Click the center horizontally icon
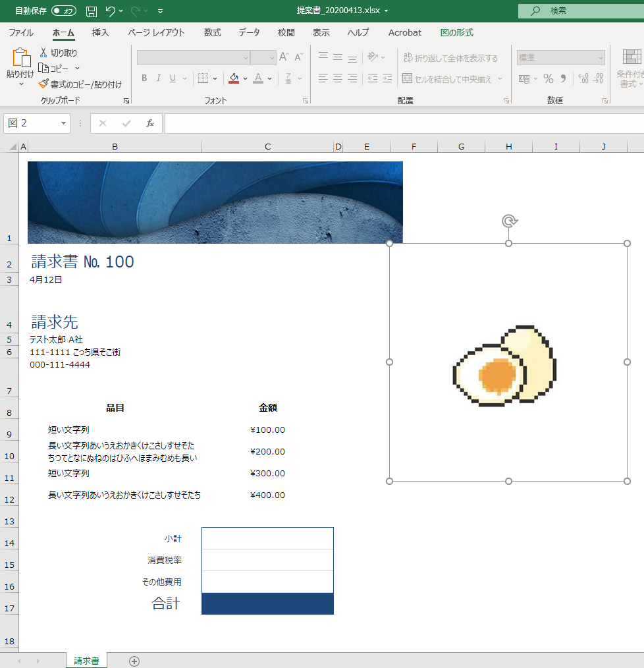644x668 pixels. pos(338,78)
